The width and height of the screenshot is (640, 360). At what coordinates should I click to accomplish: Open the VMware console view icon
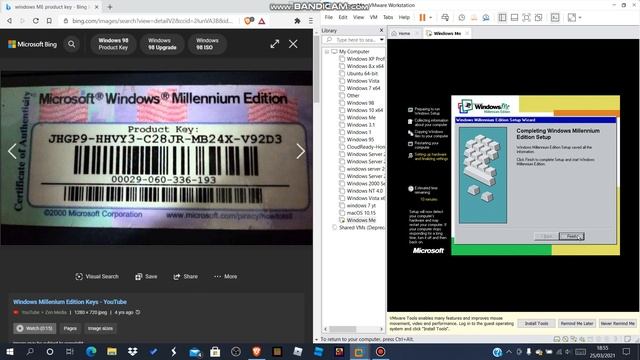coord(555,18)
